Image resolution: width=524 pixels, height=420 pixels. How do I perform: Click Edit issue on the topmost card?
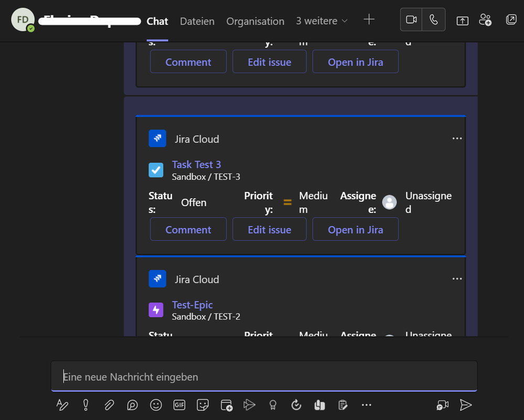[x=270, y=62]
